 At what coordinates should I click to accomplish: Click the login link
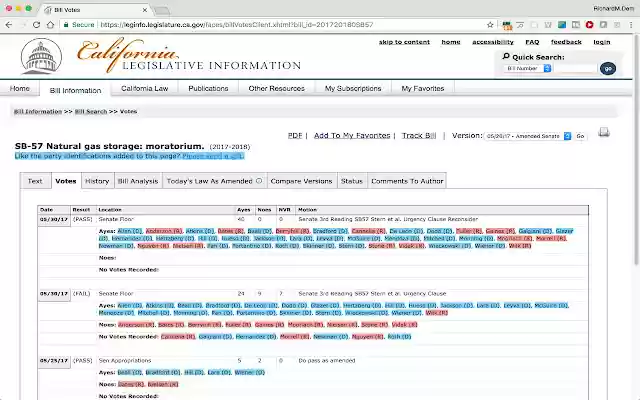tap(602, 42)
